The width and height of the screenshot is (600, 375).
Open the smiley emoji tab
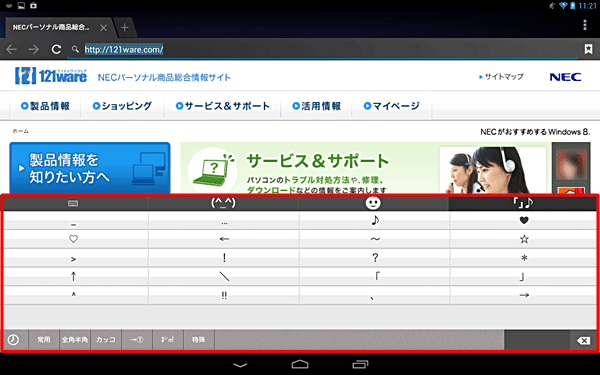click(373, 203)
